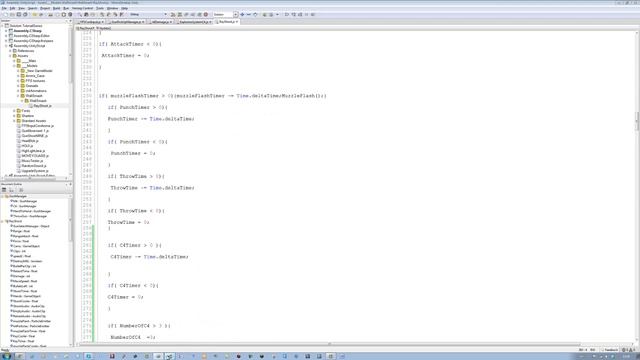This screenshot has width=640, height=360.
Task: Expand the Assembly-CSharp project node
Action: tap(6, 31)
